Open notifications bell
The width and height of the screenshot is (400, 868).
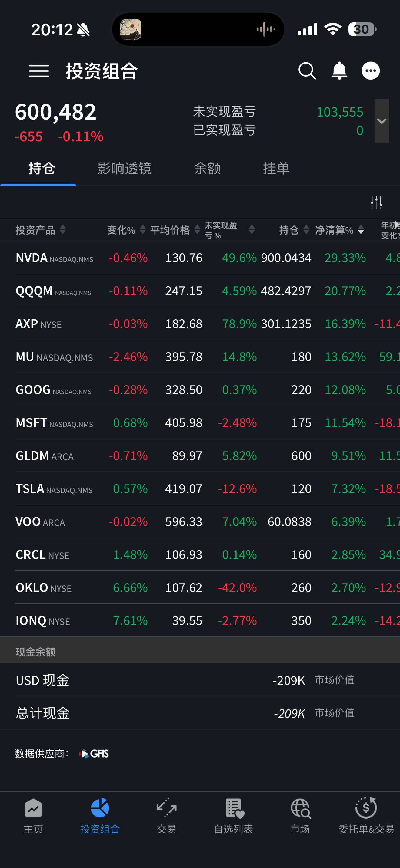[x=339, y=71]
